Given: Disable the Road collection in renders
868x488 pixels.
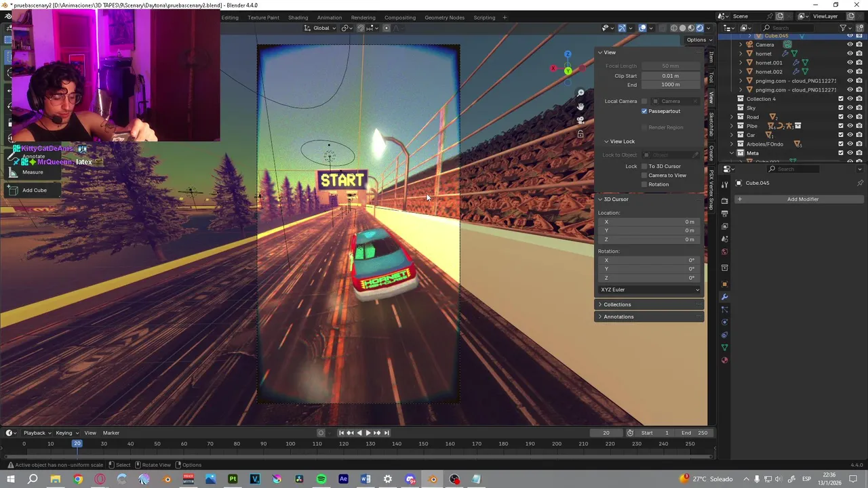Looking at the screenshot, I should click(859, 117).
